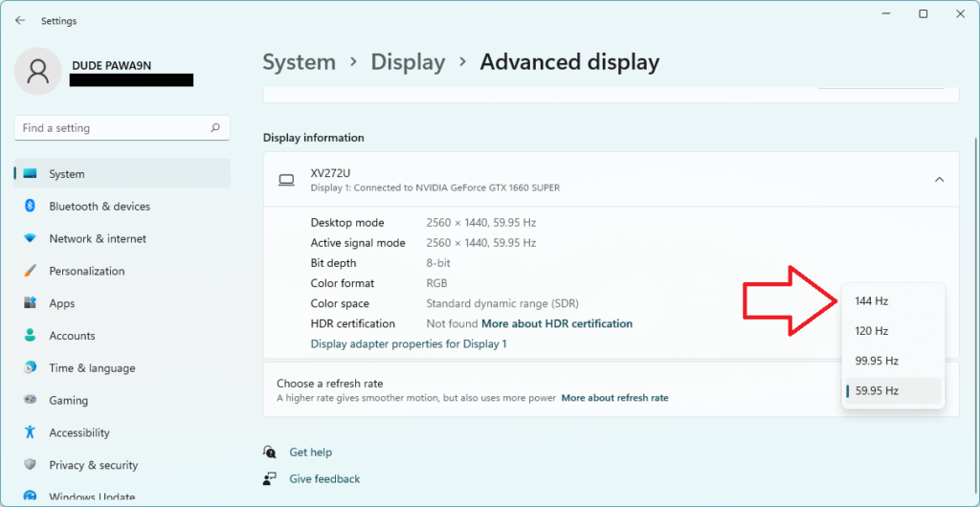Open Bluetooth & devices settings

click(x=100, y=207)
